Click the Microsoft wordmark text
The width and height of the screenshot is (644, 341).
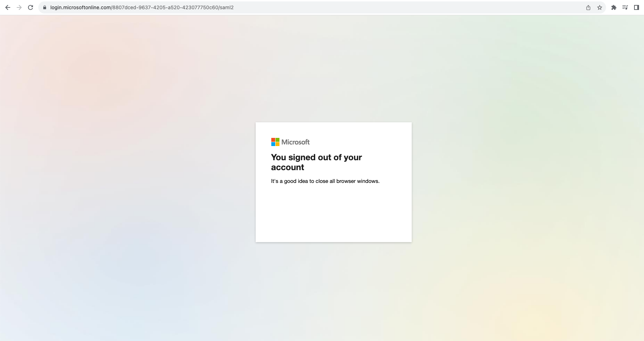pyautogui.click(x=295, y=142)
